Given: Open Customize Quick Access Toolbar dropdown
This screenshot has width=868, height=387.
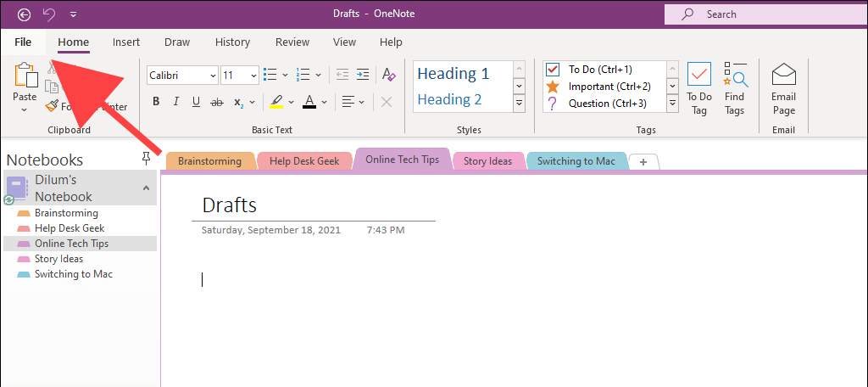Looking at the screenshot, I should pos(74,14).
